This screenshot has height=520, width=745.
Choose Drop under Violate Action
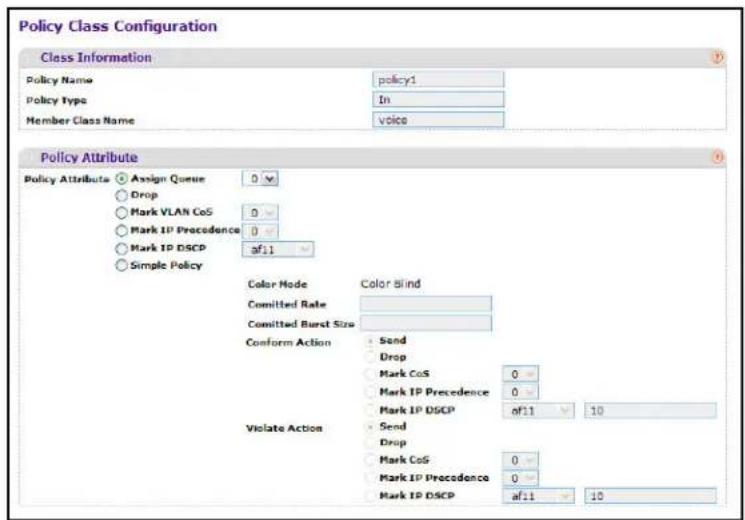pos(370,443)
